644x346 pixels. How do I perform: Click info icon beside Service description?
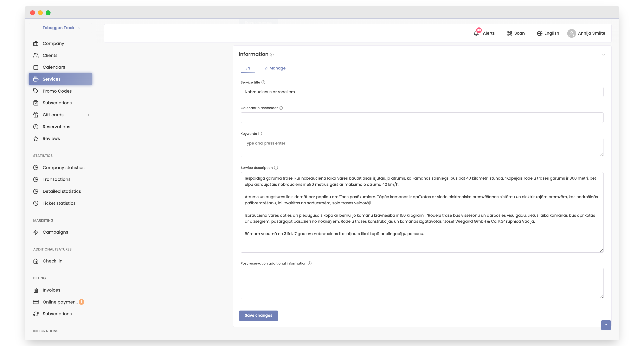click(276, 168)
